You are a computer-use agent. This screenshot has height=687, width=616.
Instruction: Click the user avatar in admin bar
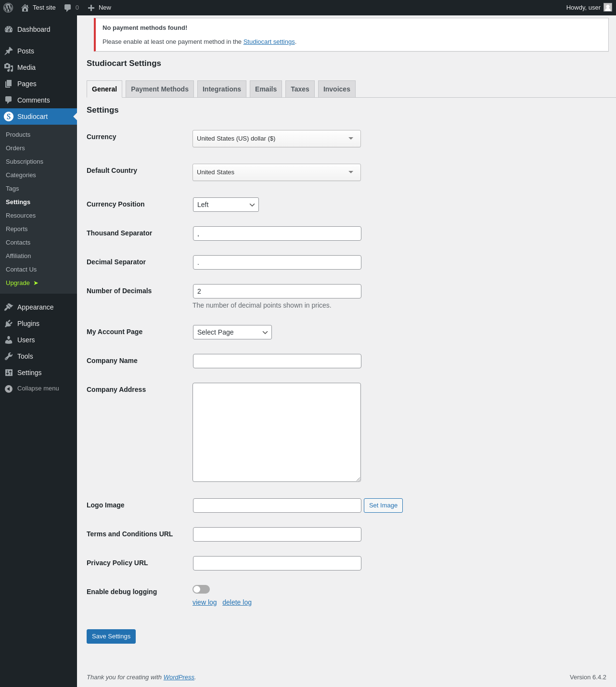608,7
